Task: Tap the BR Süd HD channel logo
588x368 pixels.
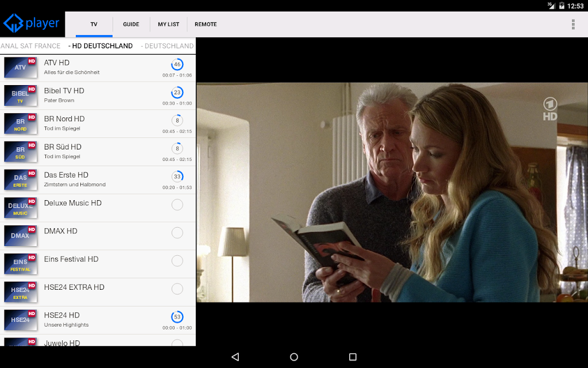Action: [x=21, y=152]
